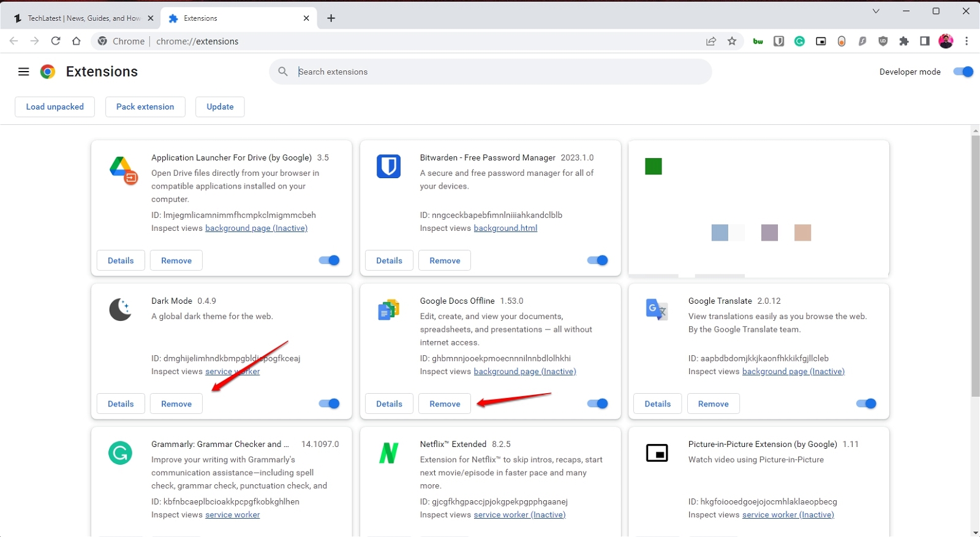Disable the Dark Mode extension

330,404
